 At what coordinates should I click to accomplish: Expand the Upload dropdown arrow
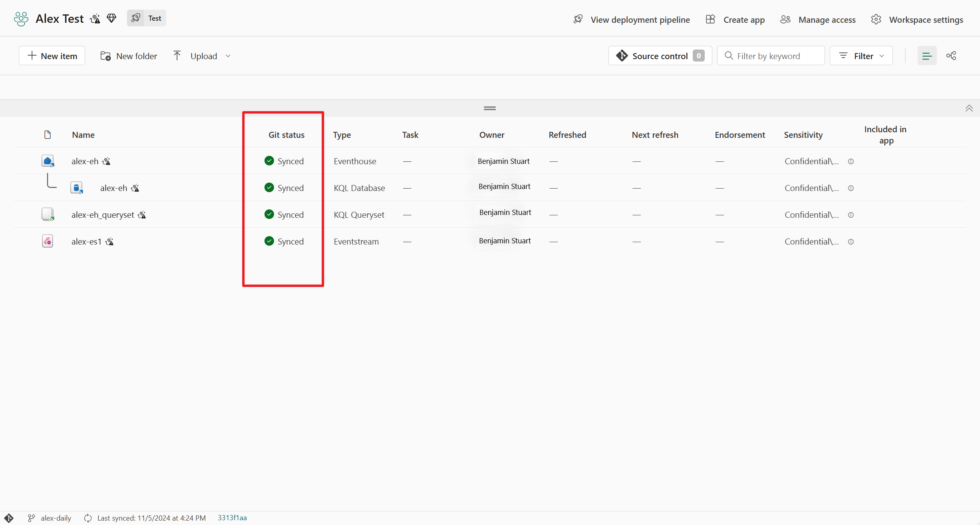[228, 56]
